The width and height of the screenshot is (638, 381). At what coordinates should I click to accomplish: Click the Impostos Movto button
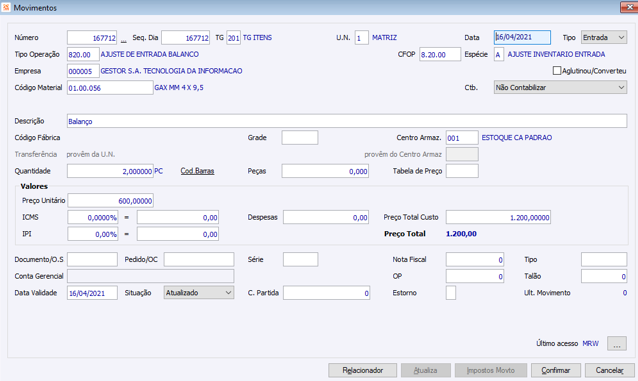491,370
